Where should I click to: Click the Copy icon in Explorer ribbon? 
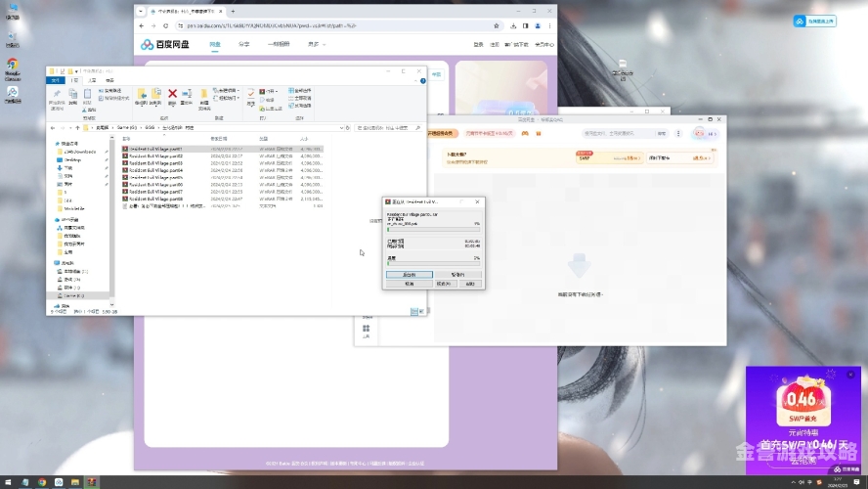click(72, 97)
